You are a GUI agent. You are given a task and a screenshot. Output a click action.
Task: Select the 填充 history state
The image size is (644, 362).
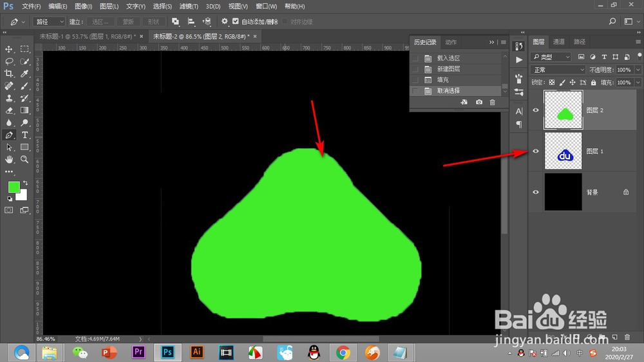(456, 80)
